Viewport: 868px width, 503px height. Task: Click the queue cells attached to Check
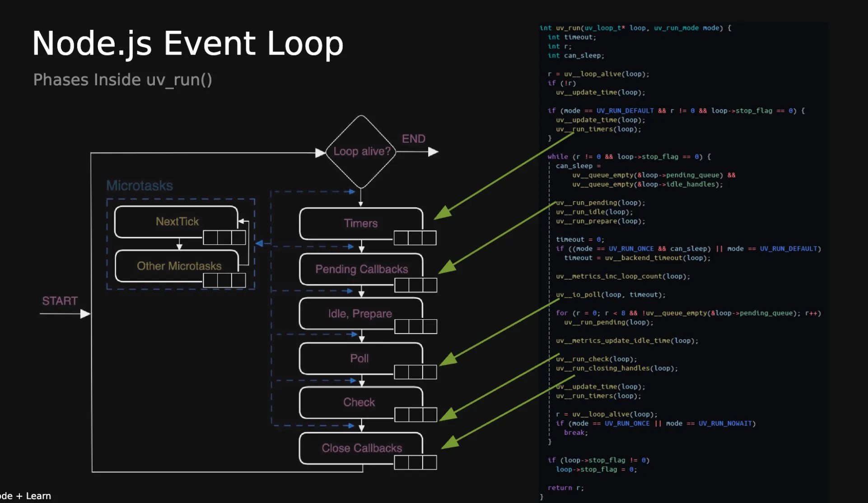[x=416, y=415]
